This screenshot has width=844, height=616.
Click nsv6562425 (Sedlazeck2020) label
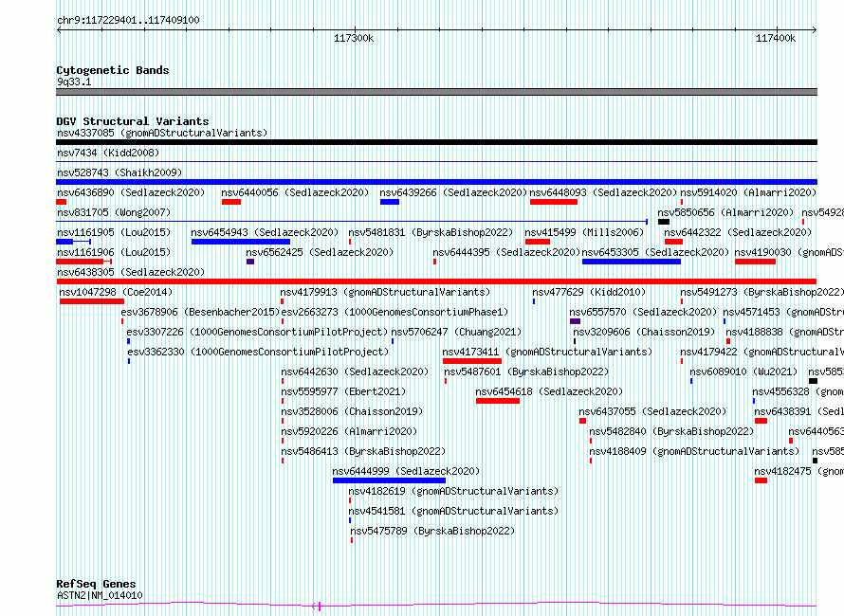coord(320,252)
